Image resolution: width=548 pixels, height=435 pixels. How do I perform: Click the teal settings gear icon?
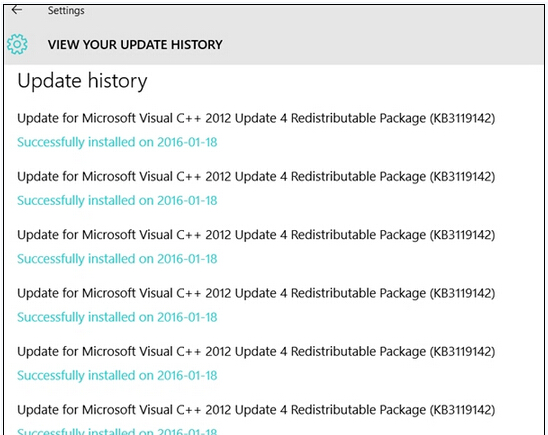coord(17,44)
